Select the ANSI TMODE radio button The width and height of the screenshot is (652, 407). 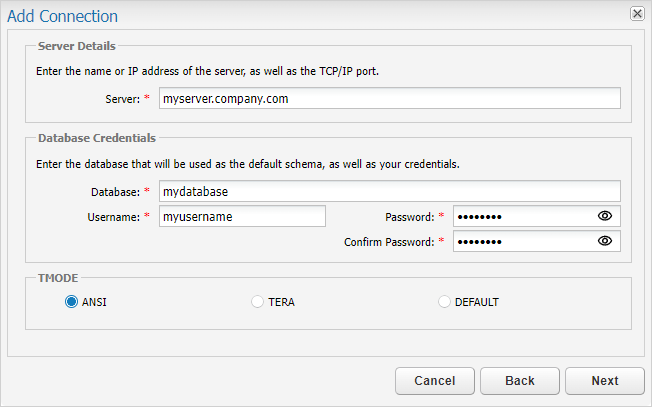[71, 301]
